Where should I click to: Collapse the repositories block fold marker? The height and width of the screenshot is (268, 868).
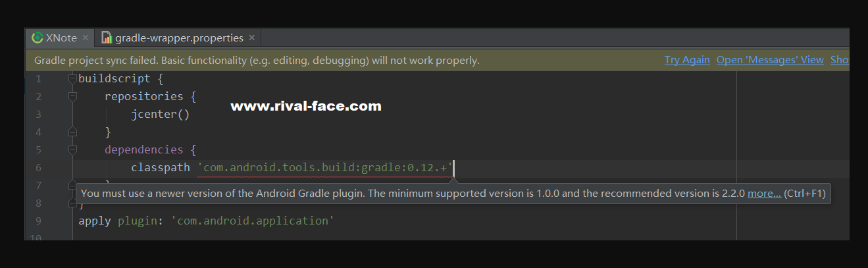click(72, 97)
